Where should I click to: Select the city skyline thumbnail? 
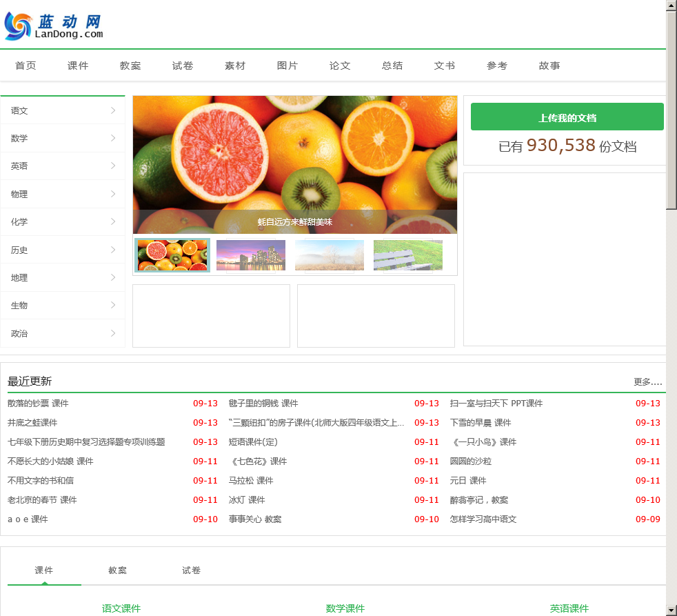(x=251, y=255)
